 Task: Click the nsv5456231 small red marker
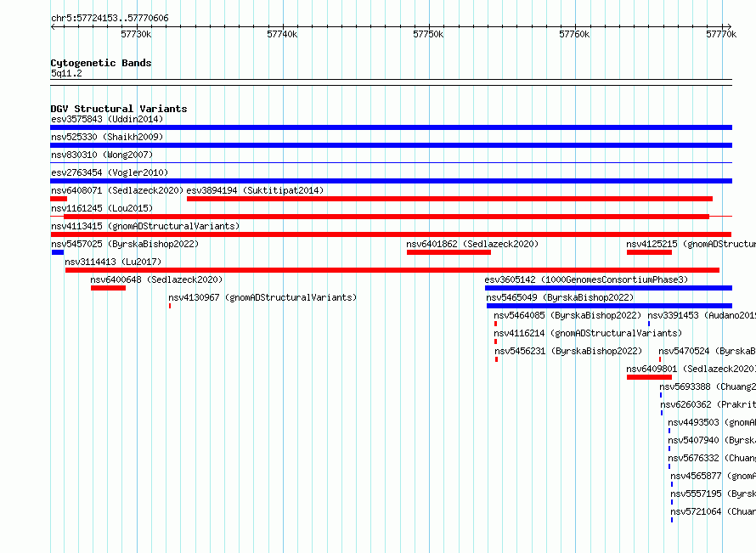(497, 359)
